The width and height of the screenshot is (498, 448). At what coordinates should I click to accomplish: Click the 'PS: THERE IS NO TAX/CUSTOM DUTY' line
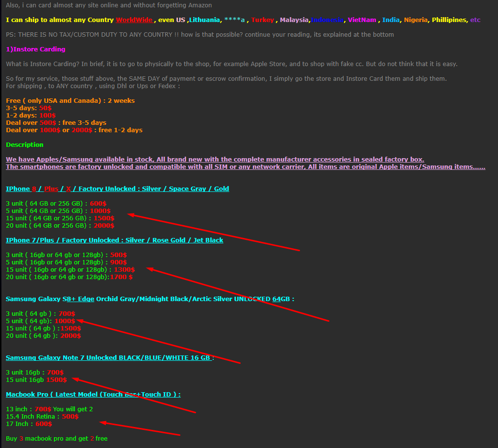pos(200,35)
